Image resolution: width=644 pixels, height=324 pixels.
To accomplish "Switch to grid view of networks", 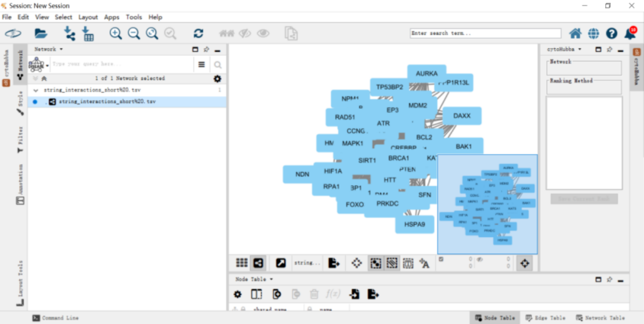I will pyautogui.click(x=242, y=263).
